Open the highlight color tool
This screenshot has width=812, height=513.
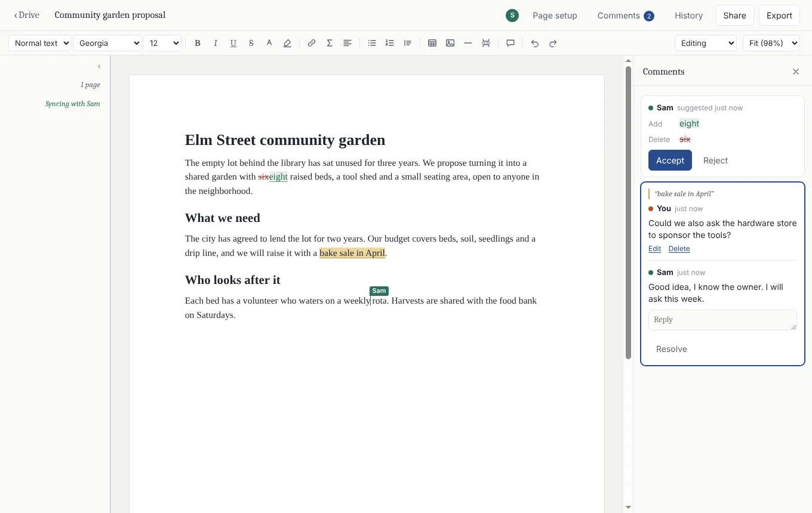click(287, 43)
